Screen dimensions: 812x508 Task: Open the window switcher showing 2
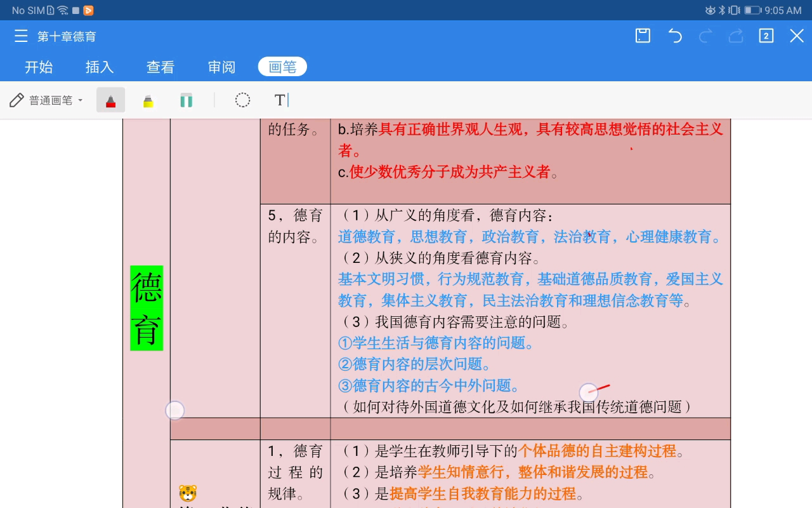[766, 36]
